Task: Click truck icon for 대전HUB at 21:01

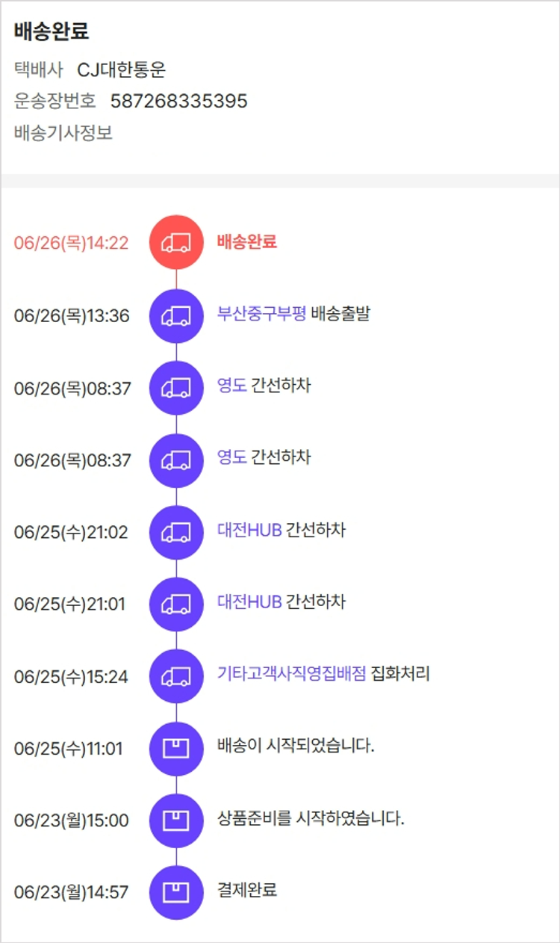Action: (176, 604)
